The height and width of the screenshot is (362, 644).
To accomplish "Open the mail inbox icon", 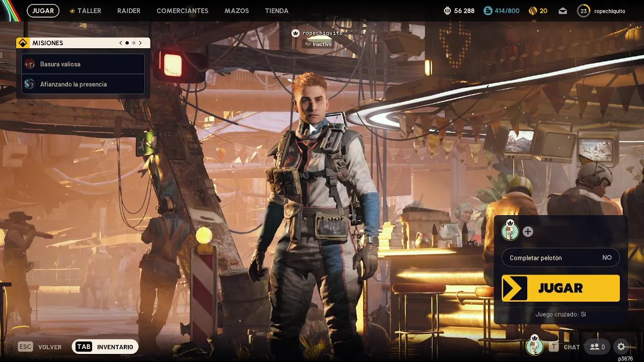I will (x=563, y=11).
